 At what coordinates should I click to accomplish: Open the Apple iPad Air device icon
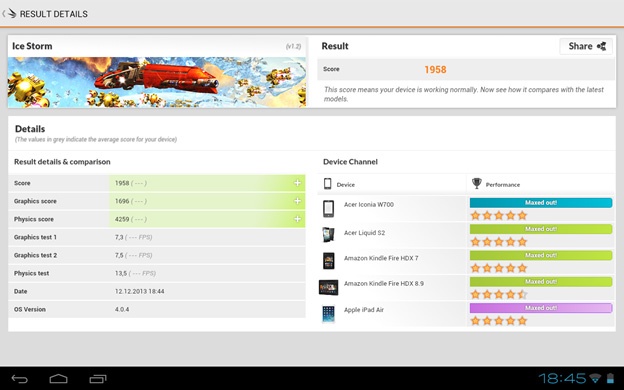click(328, 314)
